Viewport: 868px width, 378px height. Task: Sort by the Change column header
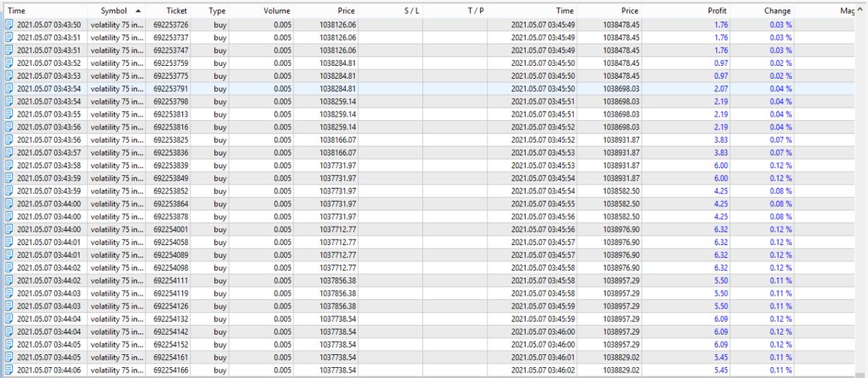(762, 11)
